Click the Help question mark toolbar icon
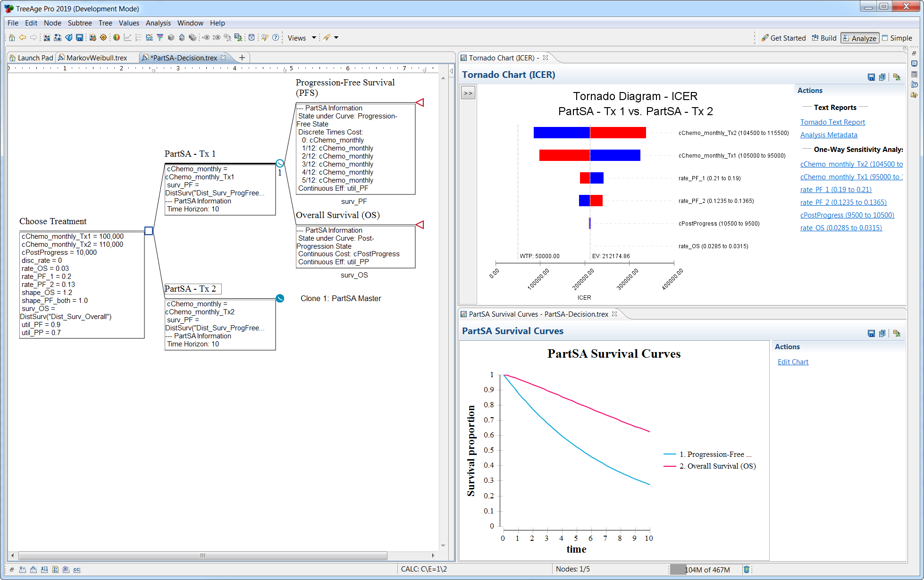Image resolution: width=924 pixels, height=580 pixels. point(276,38)
